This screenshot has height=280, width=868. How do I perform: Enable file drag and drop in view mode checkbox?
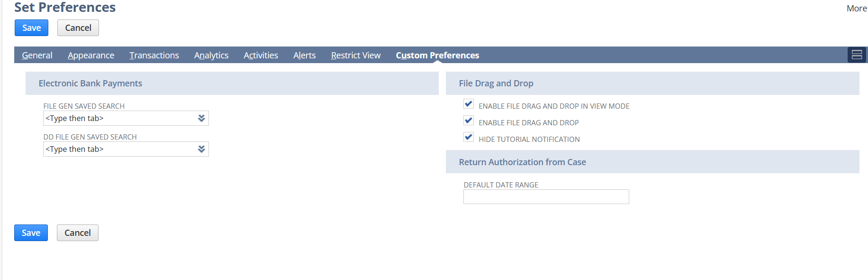tap(469, 104)
